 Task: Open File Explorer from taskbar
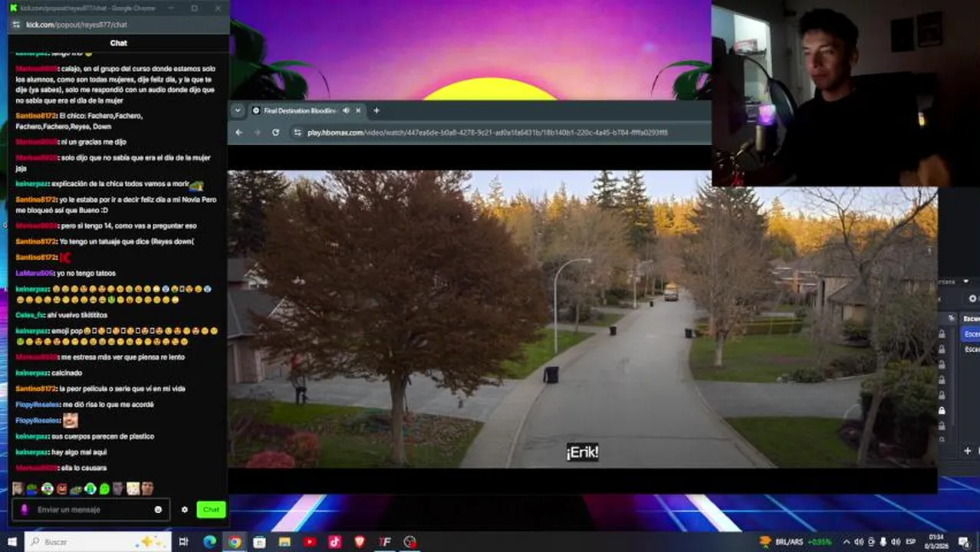(x=284, y=542)
